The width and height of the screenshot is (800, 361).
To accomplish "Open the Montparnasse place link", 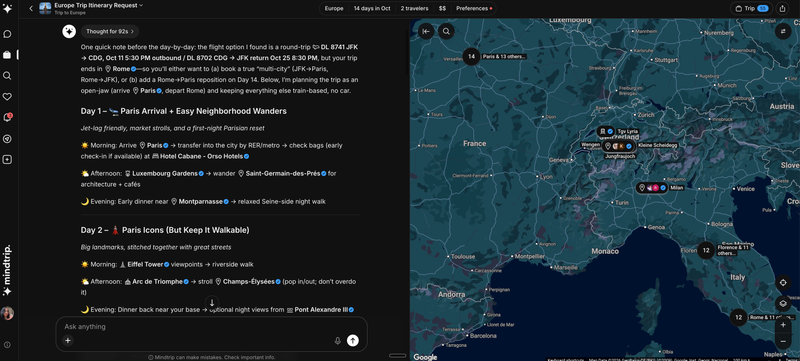I will pyautogui.click(x=200, y=201).
